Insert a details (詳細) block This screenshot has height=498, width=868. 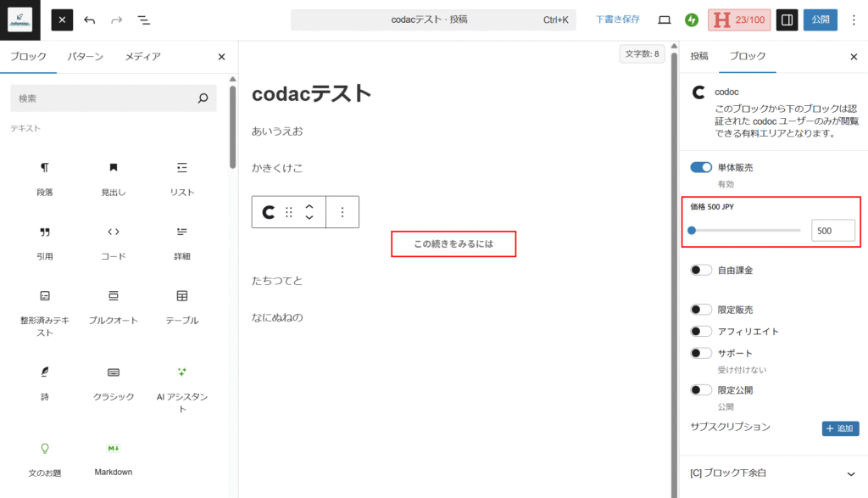pos(182,243)
